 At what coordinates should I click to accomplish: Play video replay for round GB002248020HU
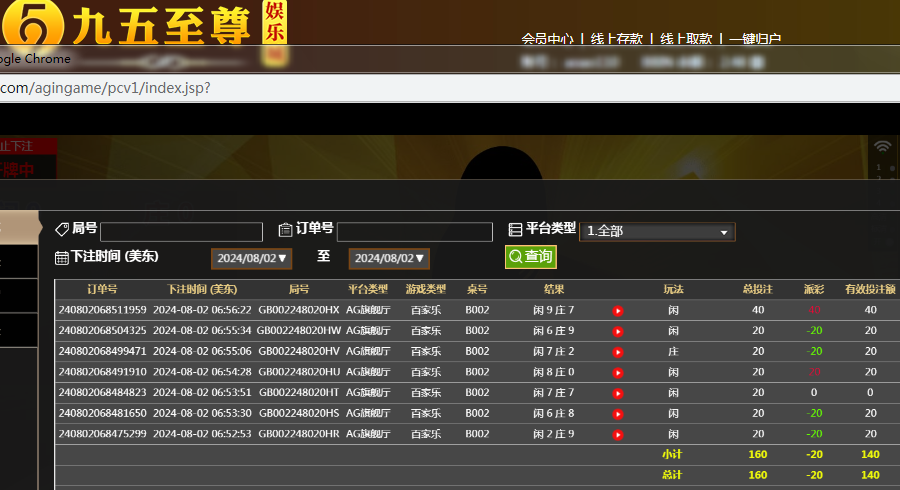[618, 372]
